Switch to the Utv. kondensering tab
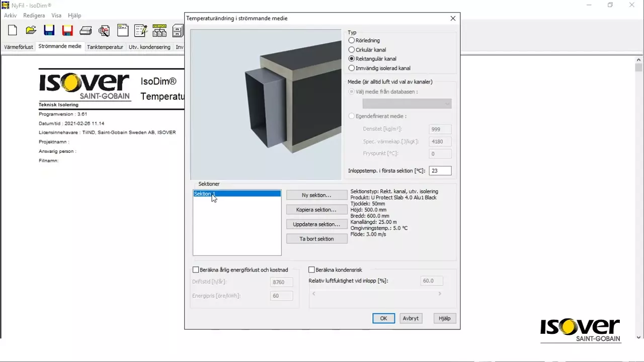The image size is (644, 362). [x=149, y=47]
